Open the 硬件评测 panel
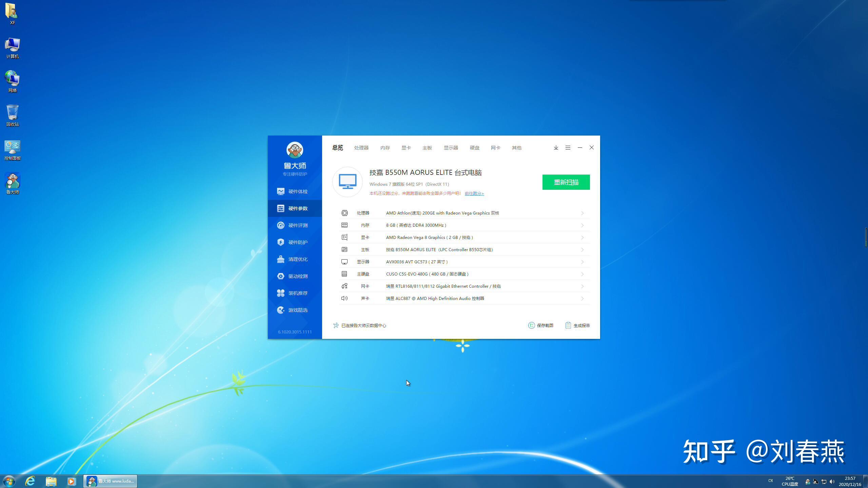Viewport: 868px width, 488px height. (295, 225)
